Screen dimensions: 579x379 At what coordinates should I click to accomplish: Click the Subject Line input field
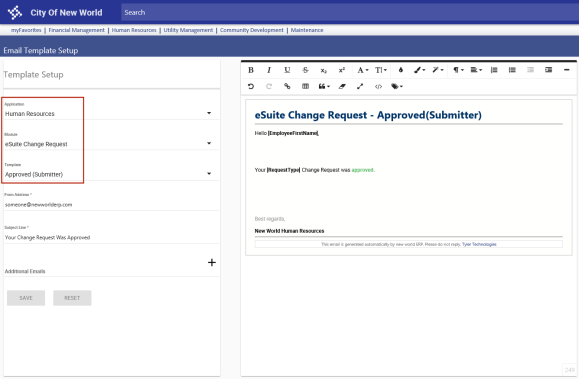[x=111, y=238]
